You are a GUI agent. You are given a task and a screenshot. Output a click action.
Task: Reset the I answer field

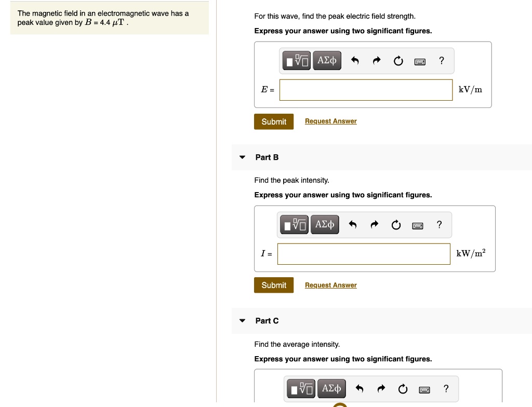(x=396, y=225)
